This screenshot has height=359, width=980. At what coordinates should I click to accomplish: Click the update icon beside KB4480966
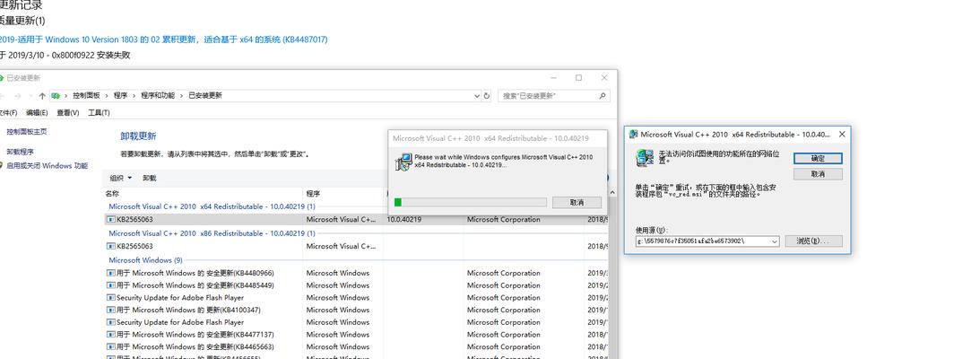(111, 273)
